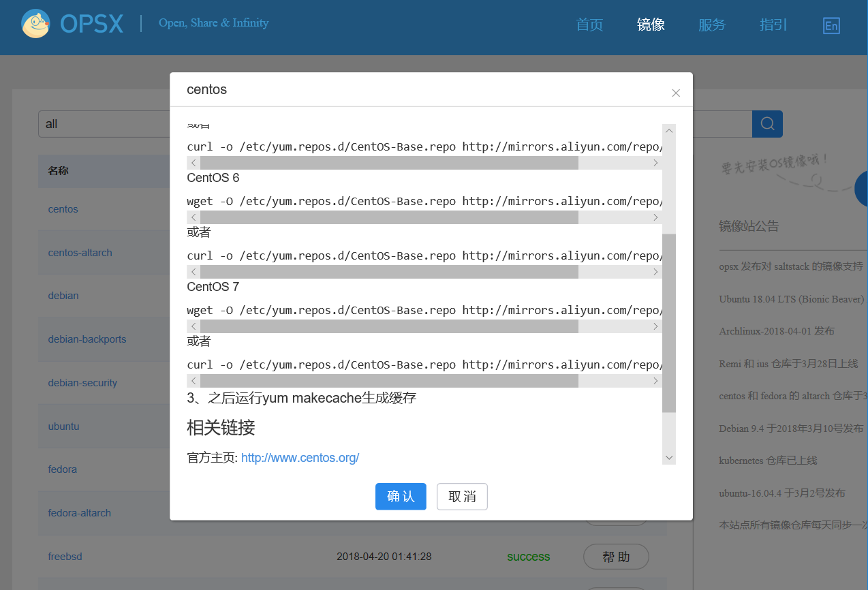Click the magnifier search button
The height and width of the screenshot is (590, 868).
tap(767, 123)
